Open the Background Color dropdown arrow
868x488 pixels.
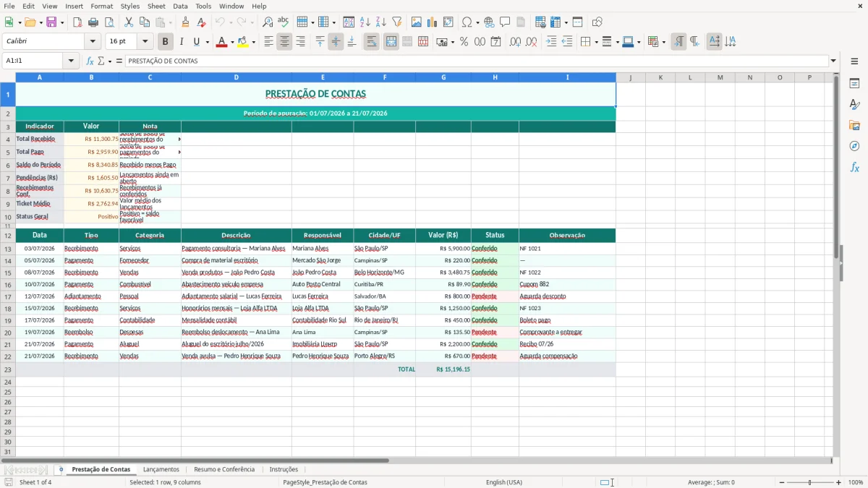[x=254, y=42]
